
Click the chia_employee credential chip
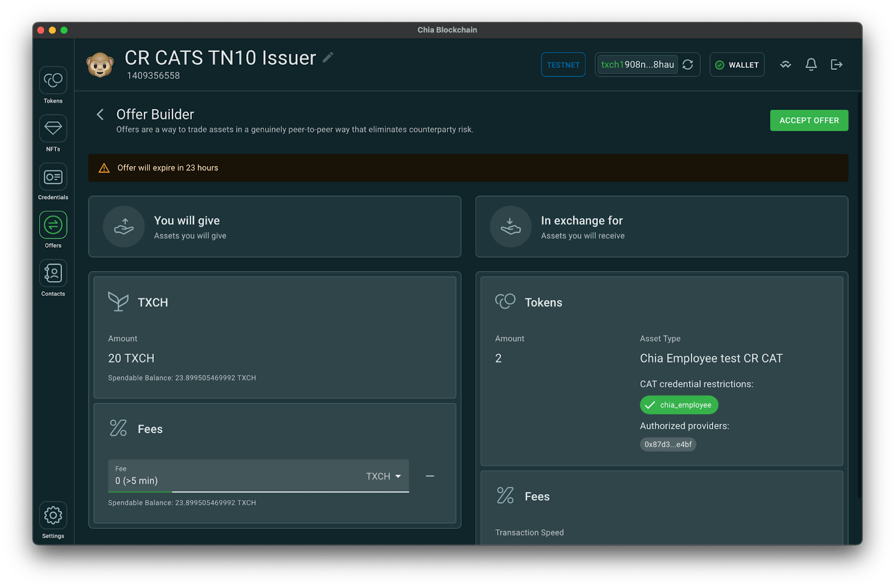tap(679, 405)
